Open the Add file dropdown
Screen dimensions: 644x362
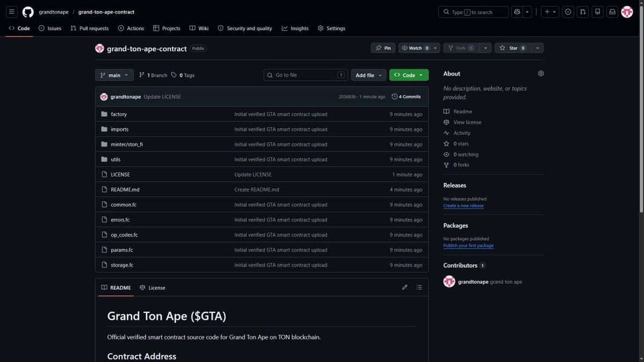(x=369, y=75)
